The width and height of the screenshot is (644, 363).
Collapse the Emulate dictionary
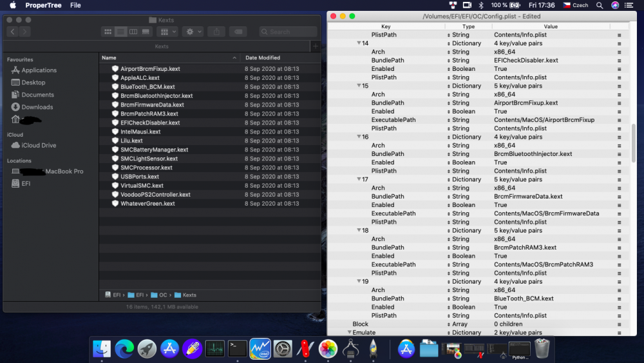(350, 332)
